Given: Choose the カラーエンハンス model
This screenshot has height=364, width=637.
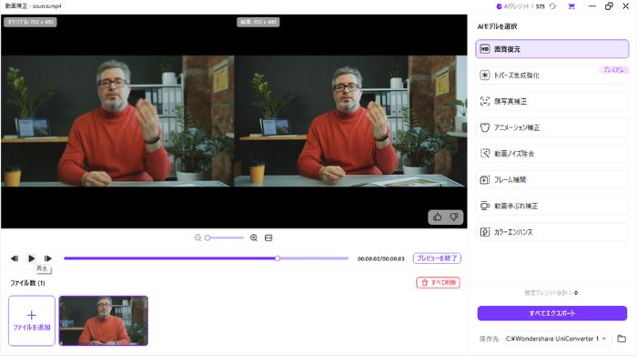Looking at the screenshot, I should 551,233.
